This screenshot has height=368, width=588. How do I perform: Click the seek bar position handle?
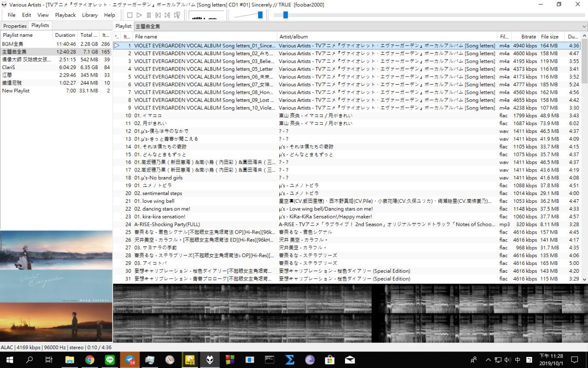click(285, 15)
